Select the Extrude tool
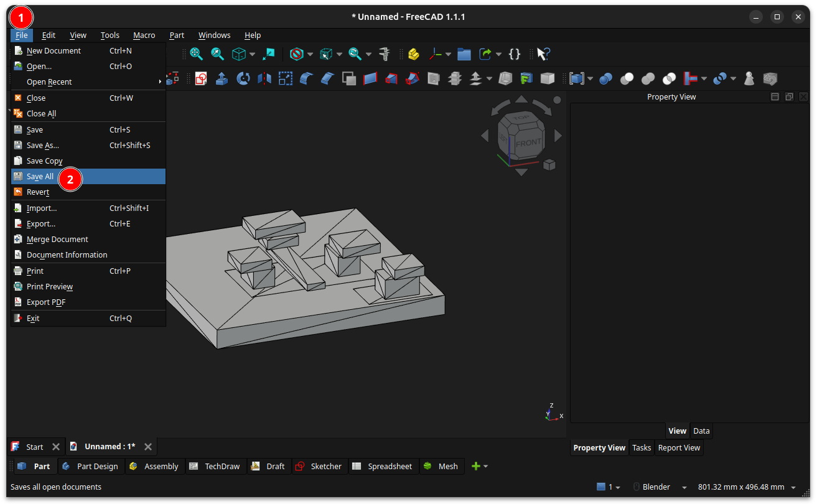817x504 pixels. click(x=222, y=78)
